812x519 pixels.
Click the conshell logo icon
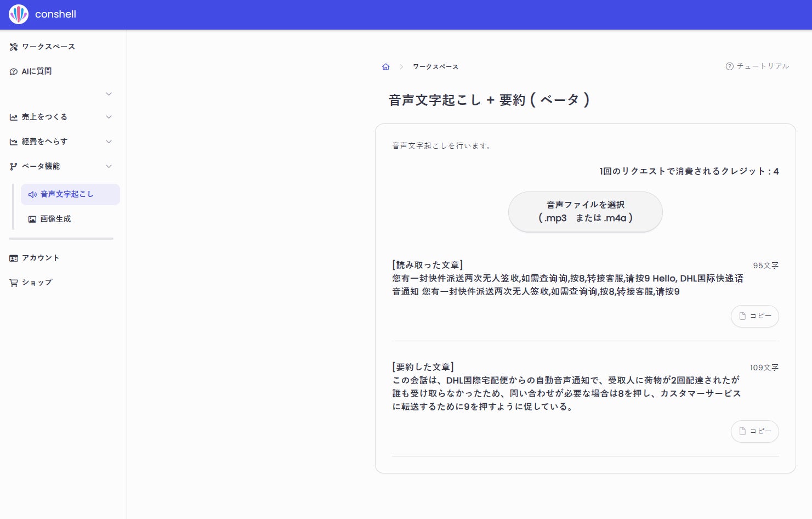[x=19, y=14]
